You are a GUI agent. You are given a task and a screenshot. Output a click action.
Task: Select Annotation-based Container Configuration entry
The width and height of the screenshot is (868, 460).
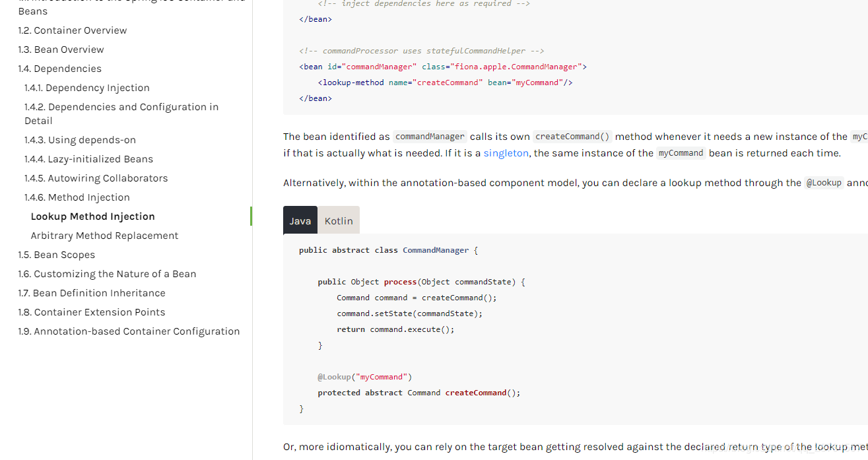(x=129, y=331)
